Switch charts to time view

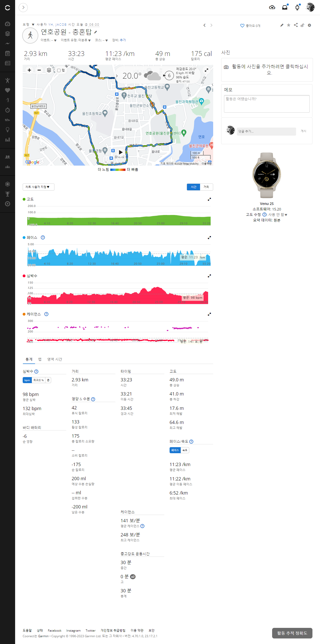(x=194, y=187)
